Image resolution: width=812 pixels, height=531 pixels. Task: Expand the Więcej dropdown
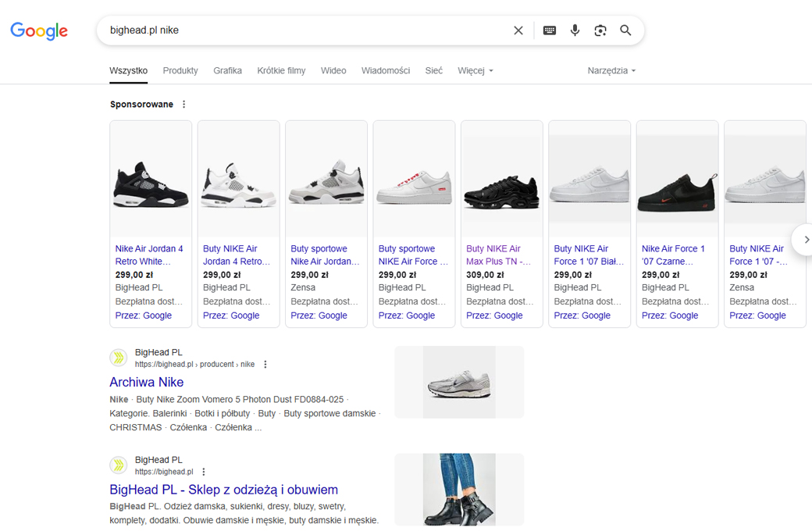click(475, 70)
